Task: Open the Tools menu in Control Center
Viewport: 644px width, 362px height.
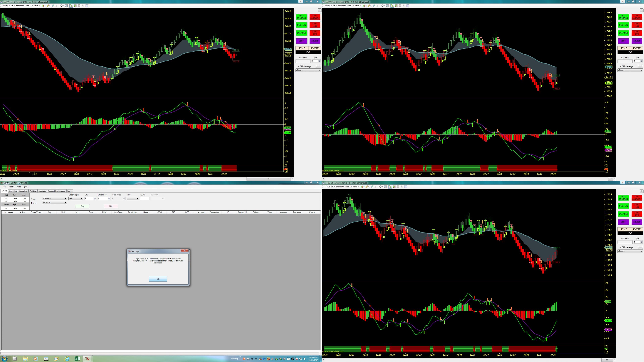Action: (x=11, y=187)
